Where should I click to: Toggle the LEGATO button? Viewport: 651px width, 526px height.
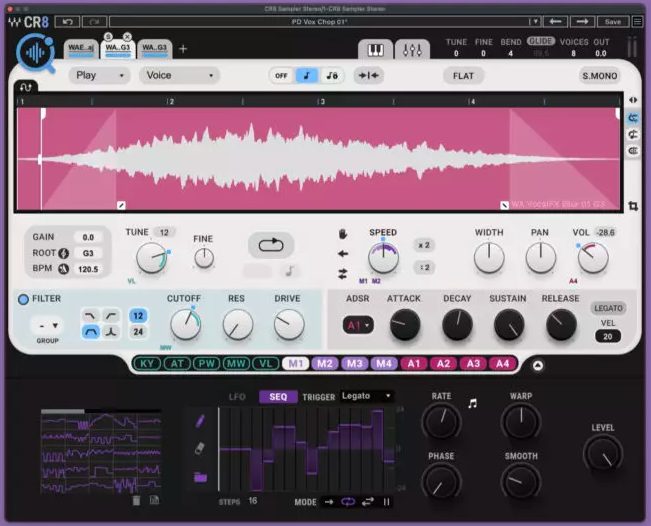(x=608, y=308)
